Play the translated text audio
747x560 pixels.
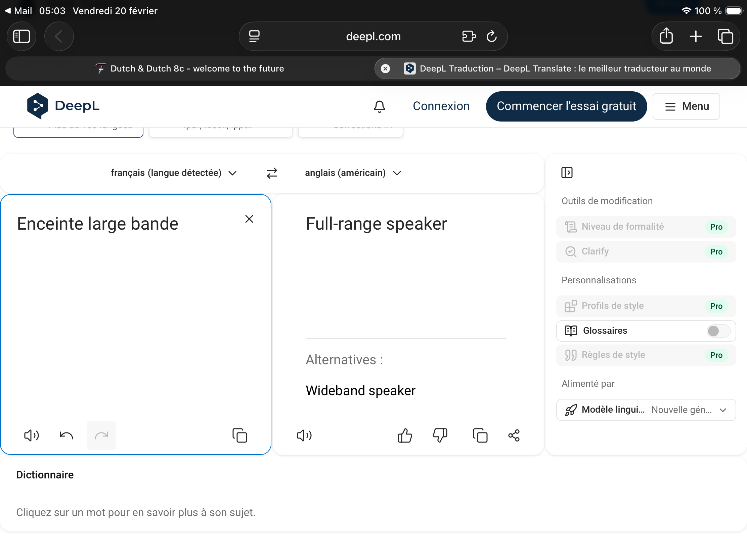point(304,435)
